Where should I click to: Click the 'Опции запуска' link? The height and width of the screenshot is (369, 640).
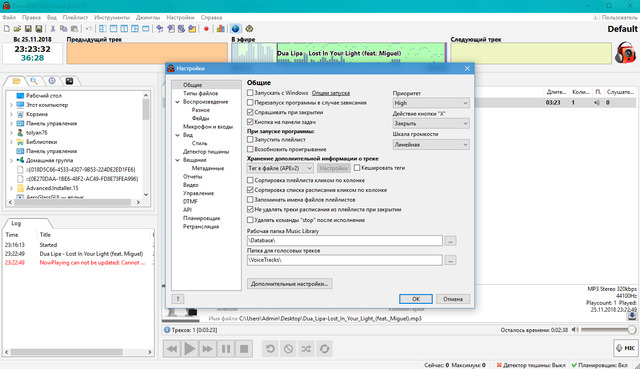(x=331, y=93)
